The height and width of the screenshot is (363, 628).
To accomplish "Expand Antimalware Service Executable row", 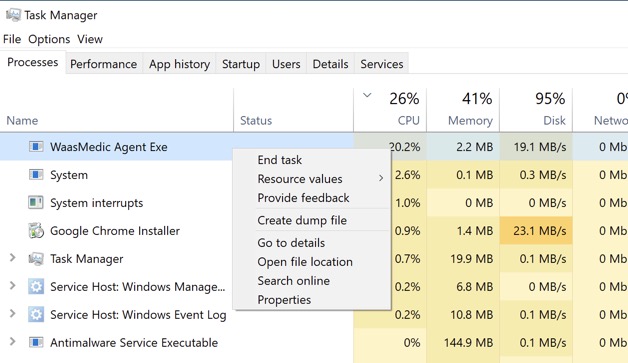I will (12, 341).
